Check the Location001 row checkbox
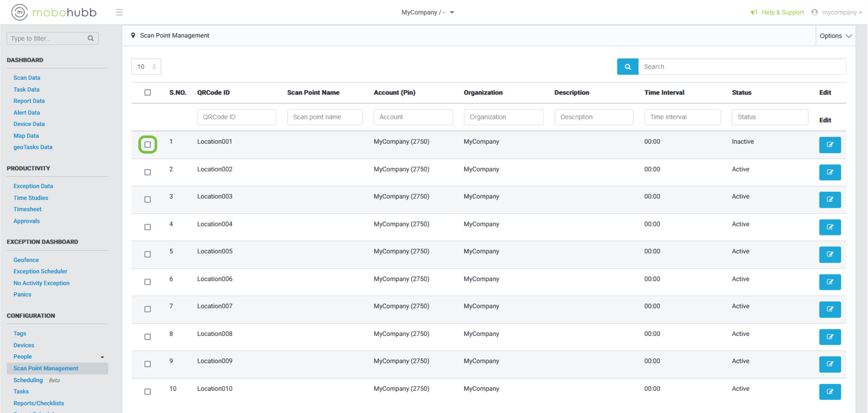The width and height of the screenshot is (868, 413). tap(148, 145)
